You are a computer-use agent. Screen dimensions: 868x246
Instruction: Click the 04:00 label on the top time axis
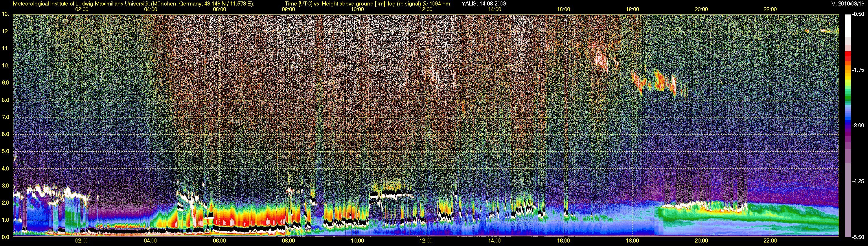[151, 10]
